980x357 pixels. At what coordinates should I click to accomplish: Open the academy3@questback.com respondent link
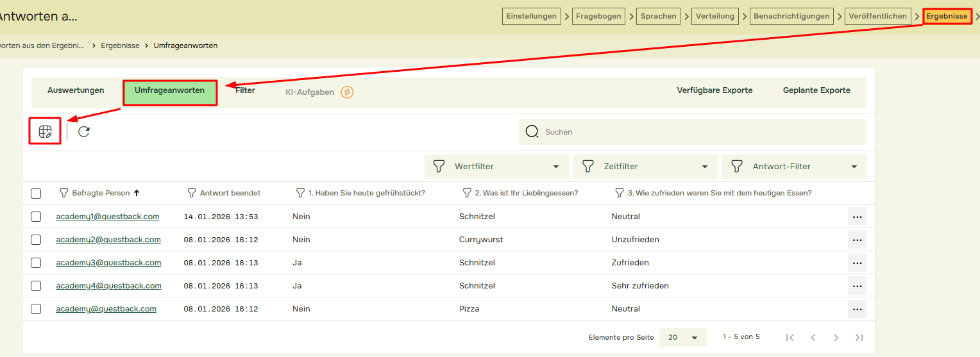pos(108,263)
